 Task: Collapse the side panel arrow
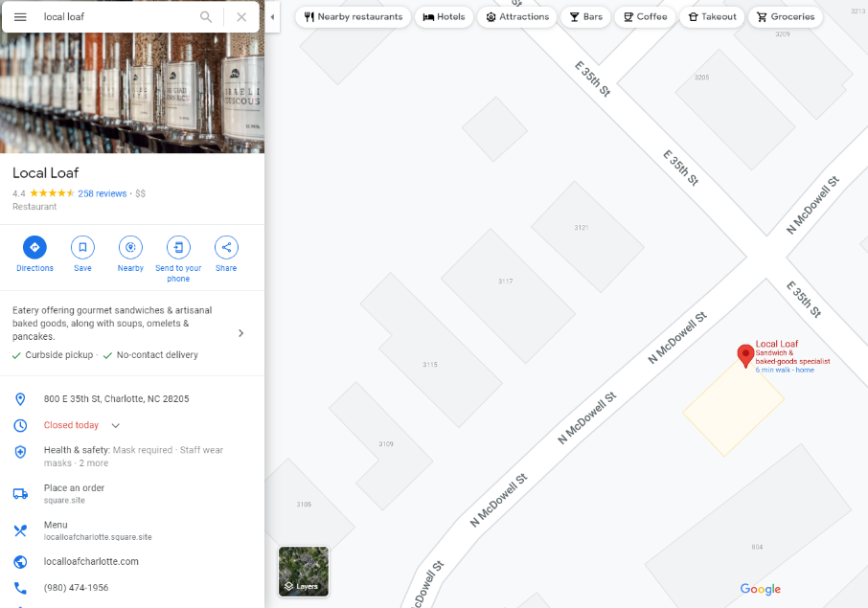[x=272, y=16]
